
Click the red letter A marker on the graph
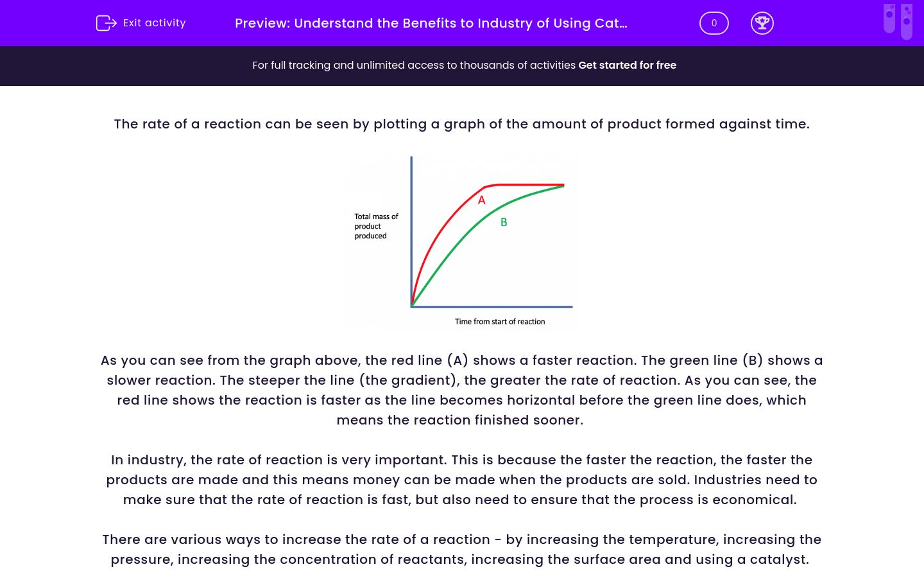click(x=481, y=200)
